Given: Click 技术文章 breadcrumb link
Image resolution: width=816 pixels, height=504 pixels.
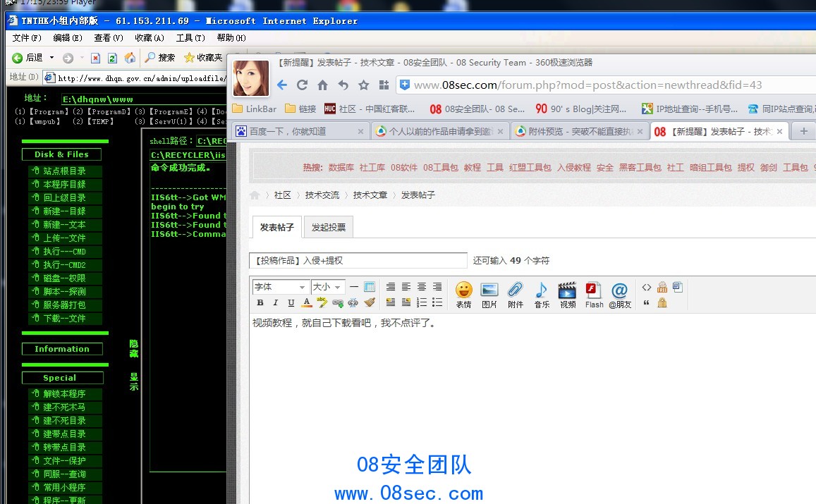Looking at the screenshot, I should click(370, 195).
